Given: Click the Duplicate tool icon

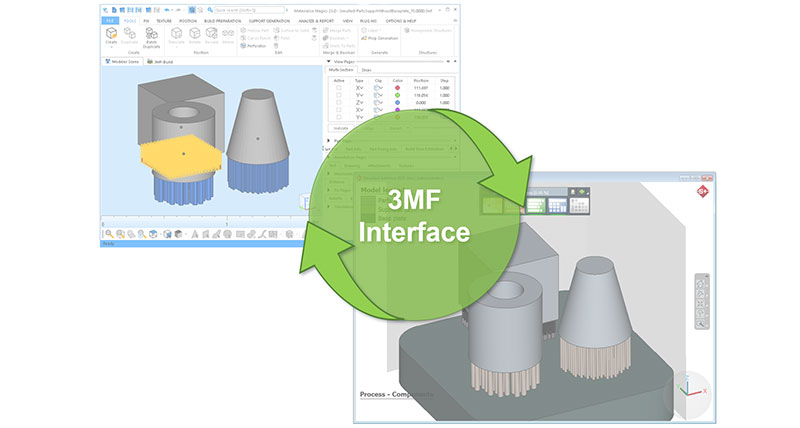Looking at the screenshot, I should pos(130,34).
